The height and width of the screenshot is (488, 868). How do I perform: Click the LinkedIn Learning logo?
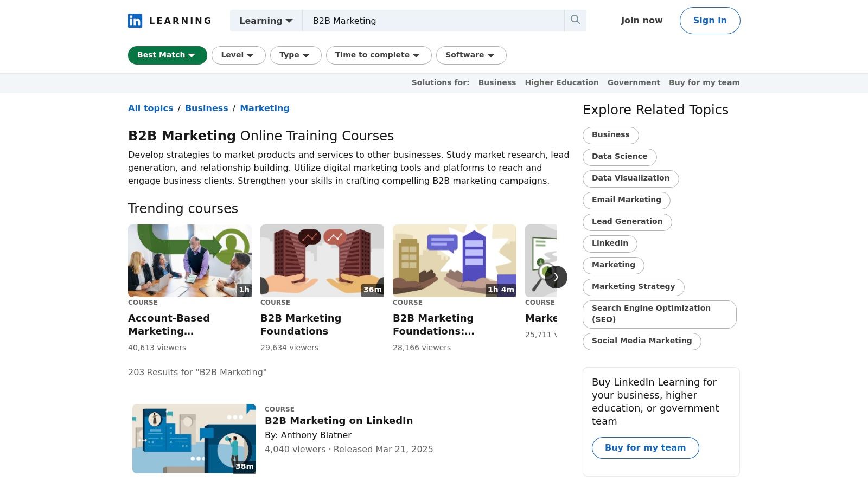[169, 21]
